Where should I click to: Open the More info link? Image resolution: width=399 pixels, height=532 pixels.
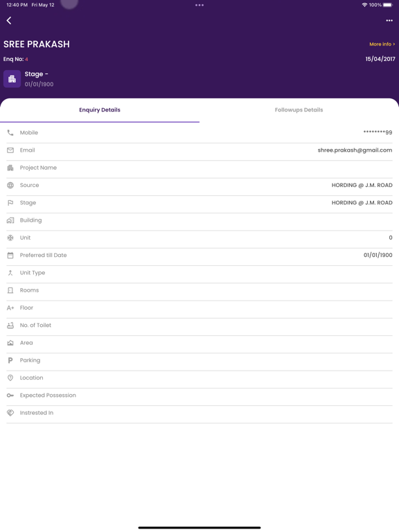pos(382,44)
